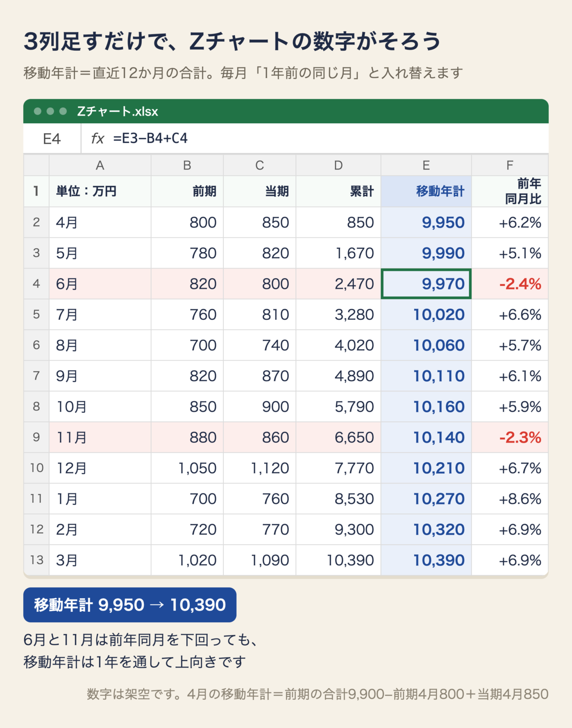The height and width of the screenshot is (728, 572).
Task: Click the +5.1% cell
Action: pyautogui.click(x=510, y=253)
